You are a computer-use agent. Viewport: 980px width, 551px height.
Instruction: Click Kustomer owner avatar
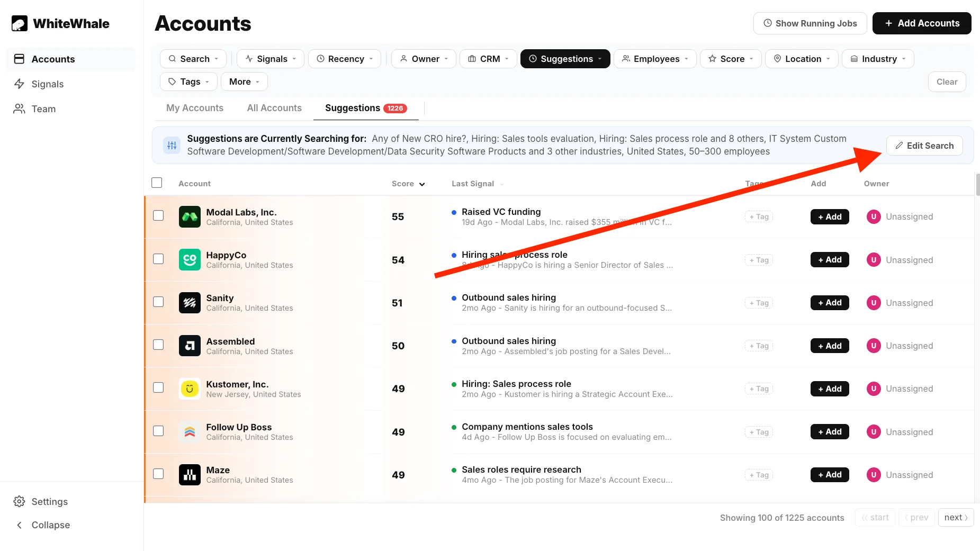coord(874,389)
